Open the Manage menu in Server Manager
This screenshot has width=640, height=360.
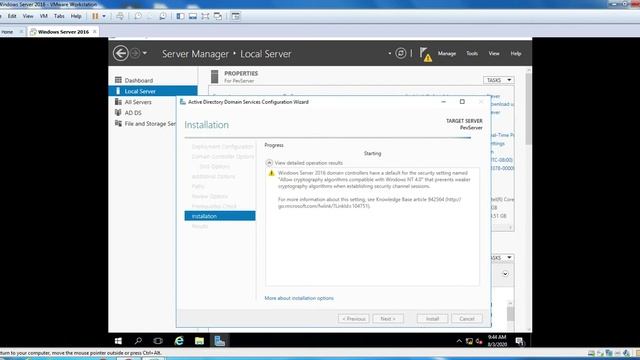click(447, 53)
